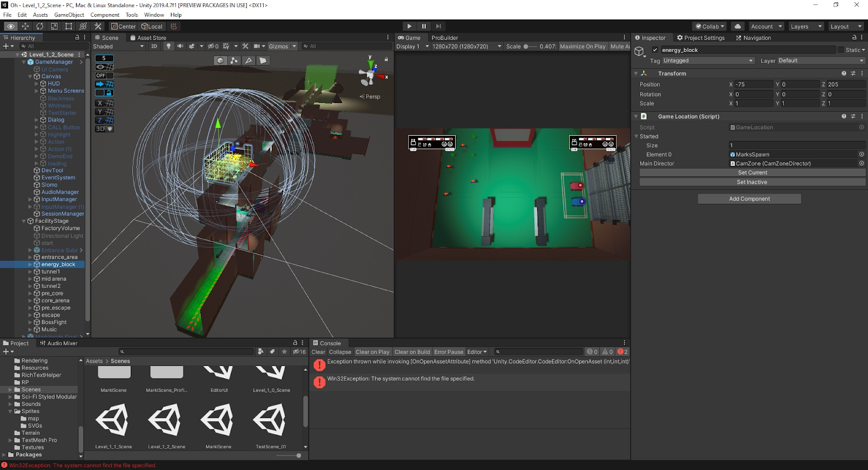868x470 pixels.
Task: Switch to the Asset Store tab
Action: click(x=148, y=37)
